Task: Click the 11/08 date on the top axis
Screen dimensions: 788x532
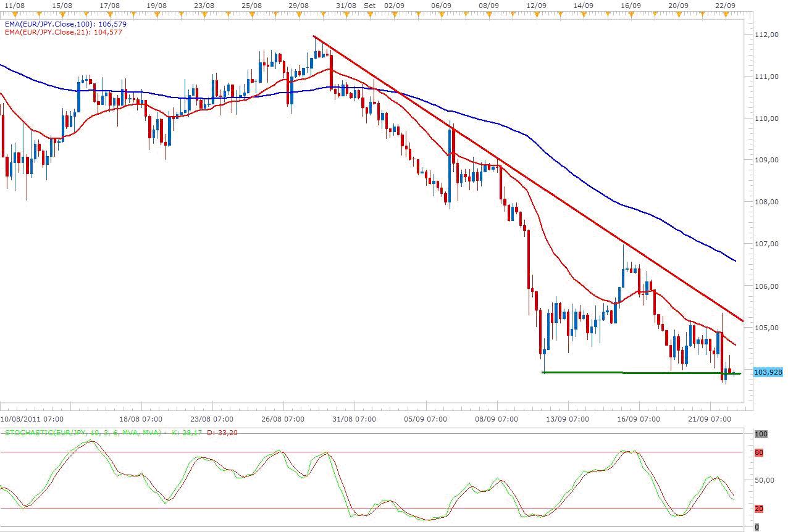Action: (x=14, y=4)
